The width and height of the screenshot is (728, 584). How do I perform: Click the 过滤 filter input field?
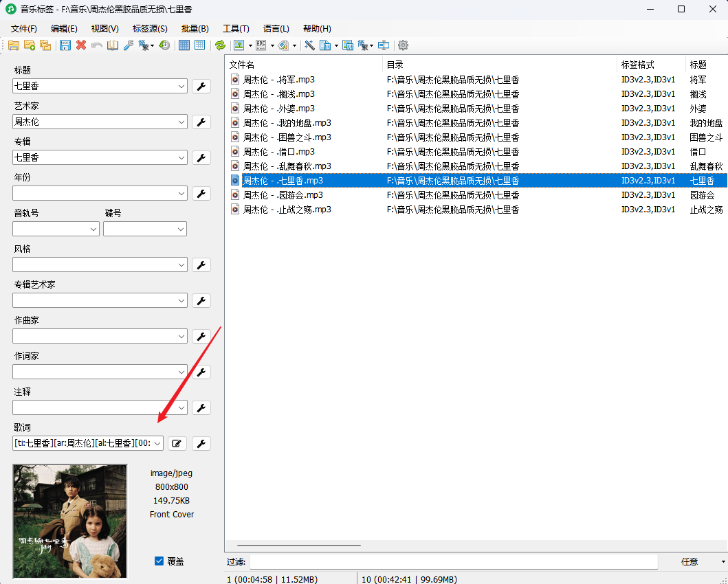tap(454, 562)
